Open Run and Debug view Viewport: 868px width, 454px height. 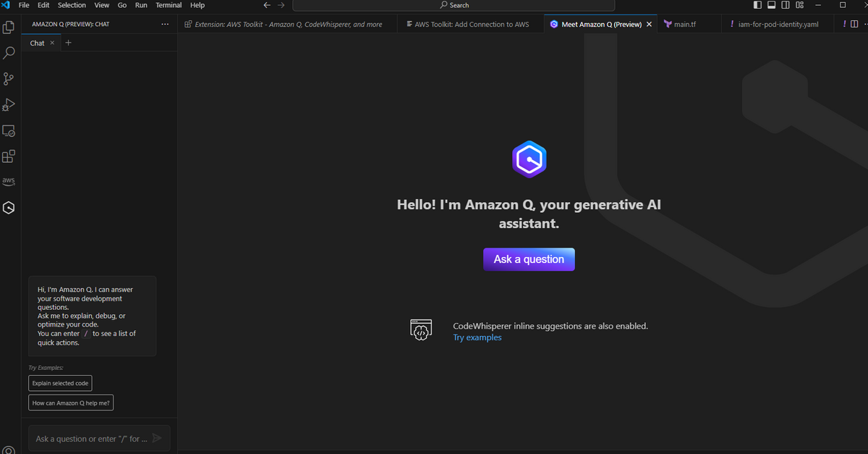(9, 105)
